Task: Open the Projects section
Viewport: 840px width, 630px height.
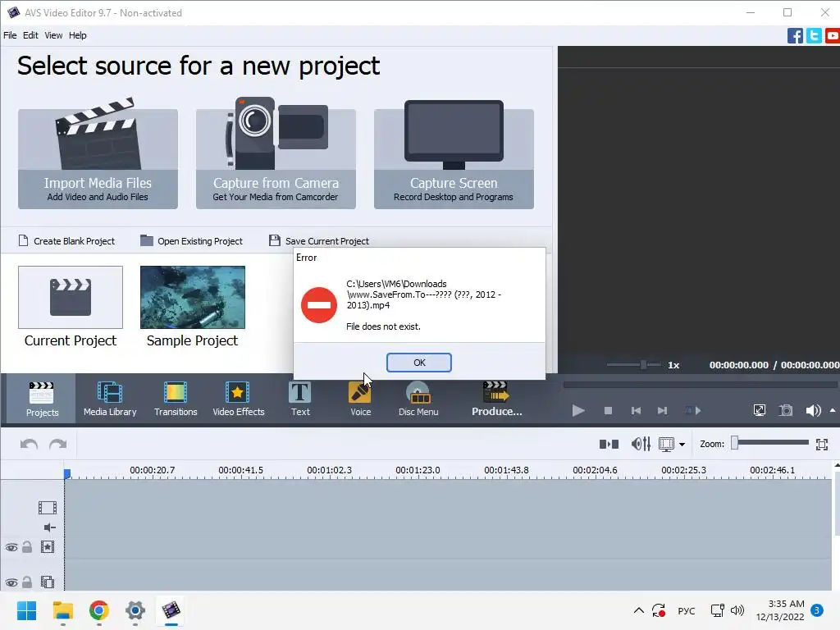Action: point(42,399)
